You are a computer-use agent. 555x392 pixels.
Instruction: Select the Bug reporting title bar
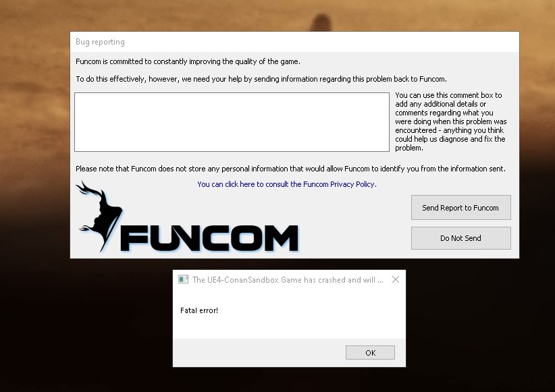294,42
